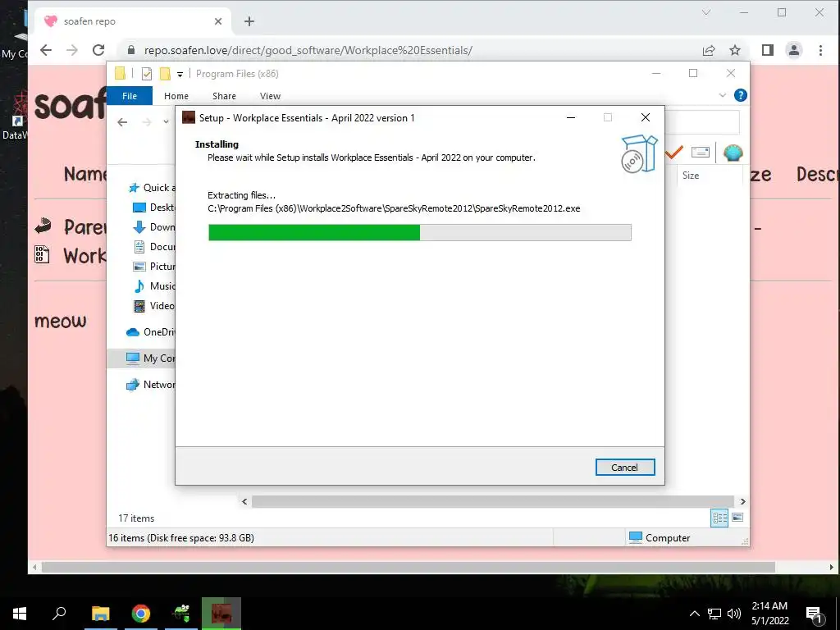Open Documents in navigation pane
840x630 pixels.
(x=153, y=247)
